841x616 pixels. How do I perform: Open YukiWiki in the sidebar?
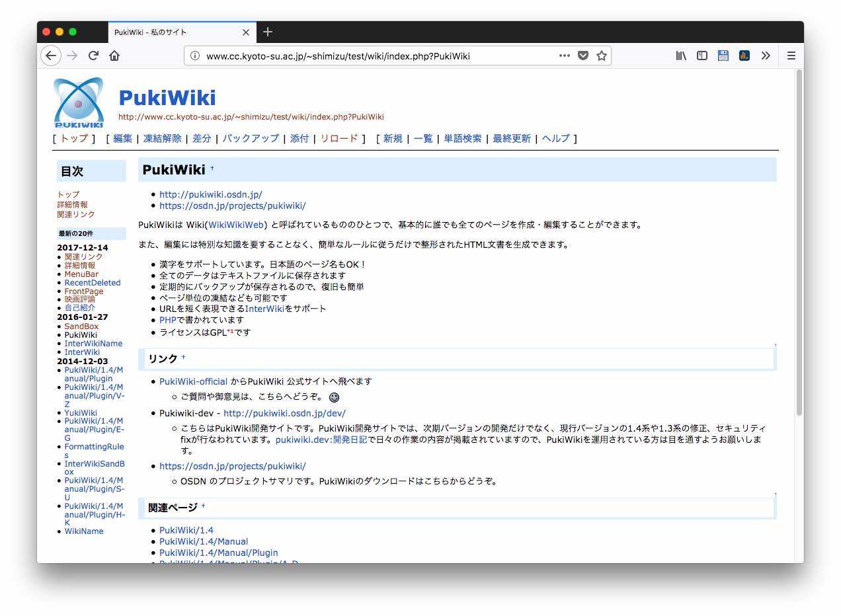coord(81,412)
